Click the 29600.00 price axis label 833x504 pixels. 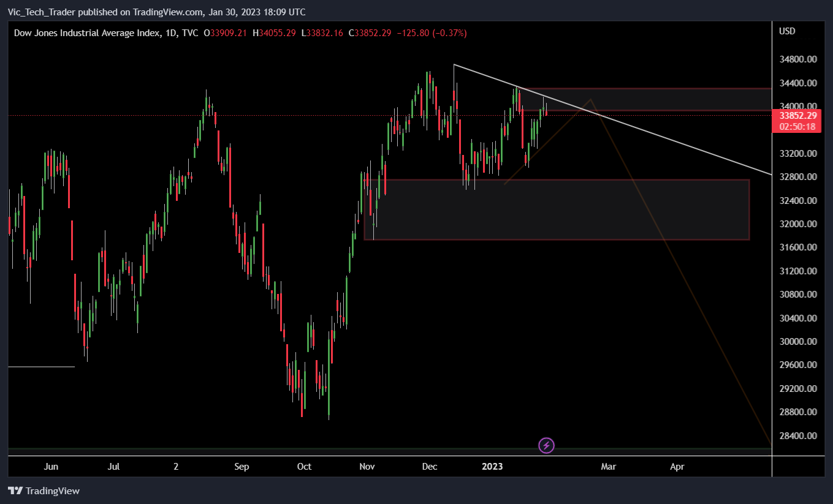click(798, 365)
